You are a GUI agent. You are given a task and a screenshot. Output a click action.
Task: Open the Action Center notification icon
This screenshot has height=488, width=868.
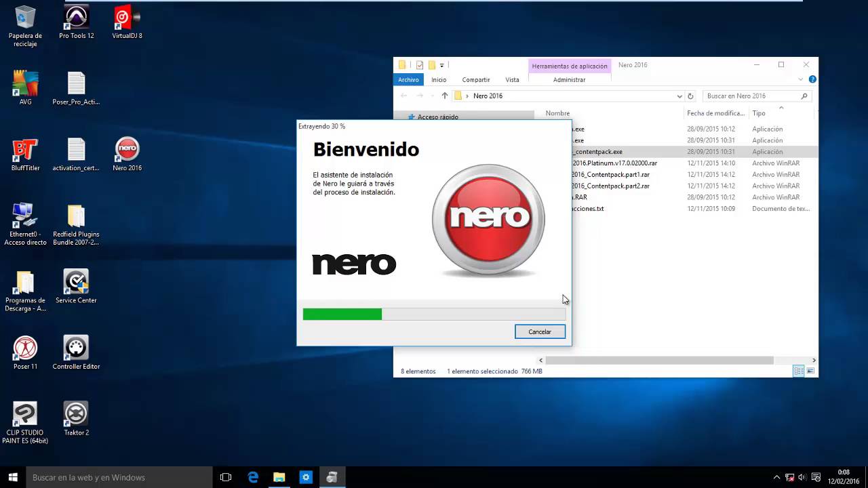pyautogui.click(x=816, y=477)
